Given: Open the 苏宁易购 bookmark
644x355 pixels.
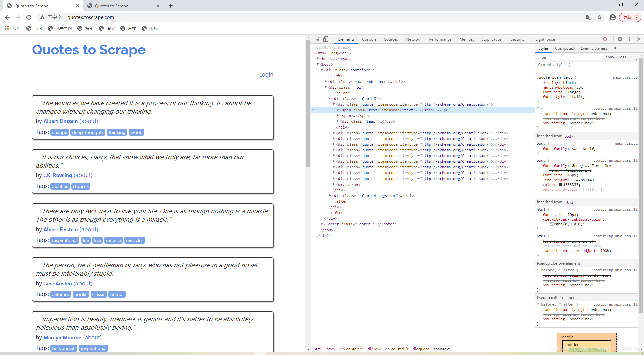Looking at the screenshot, I should (60, 28).
